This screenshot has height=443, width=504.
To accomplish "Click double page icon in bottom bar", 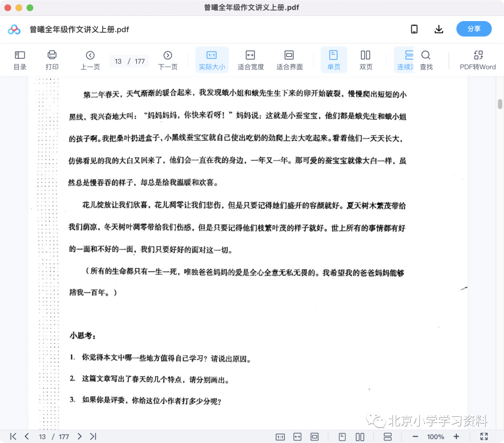I will (360, 437).
